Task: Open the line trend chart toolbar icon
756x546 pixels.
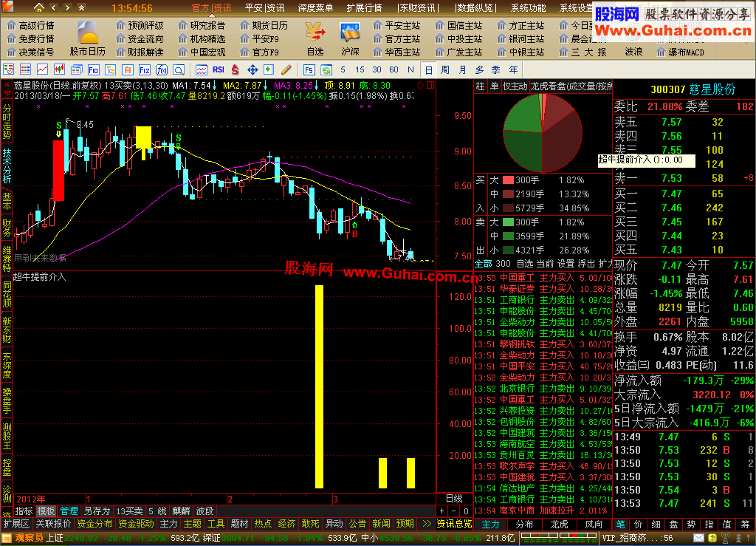Action: click(42, 70)
